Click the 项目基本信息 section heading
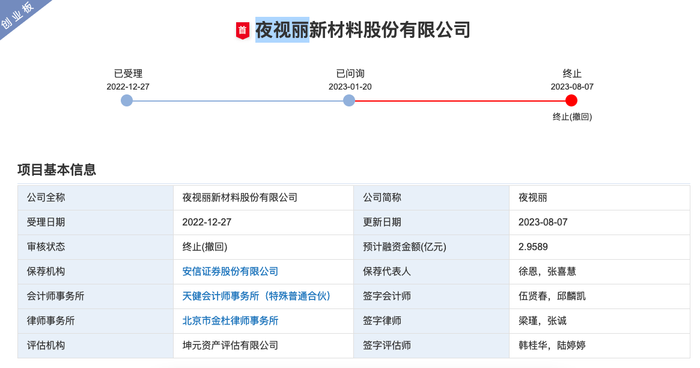The image size is (700, 368). 57,170
